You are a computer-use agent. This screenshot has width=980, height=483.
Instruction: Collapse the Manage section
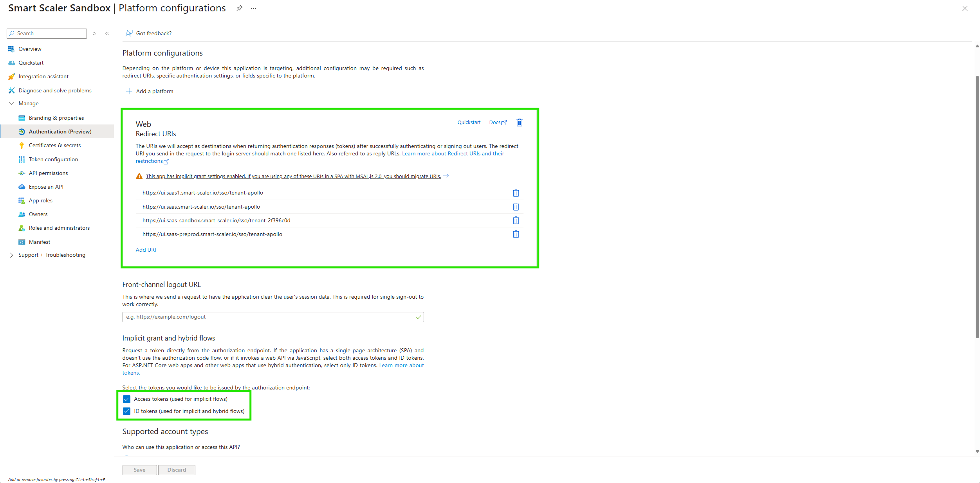click(x=11, y=103)
